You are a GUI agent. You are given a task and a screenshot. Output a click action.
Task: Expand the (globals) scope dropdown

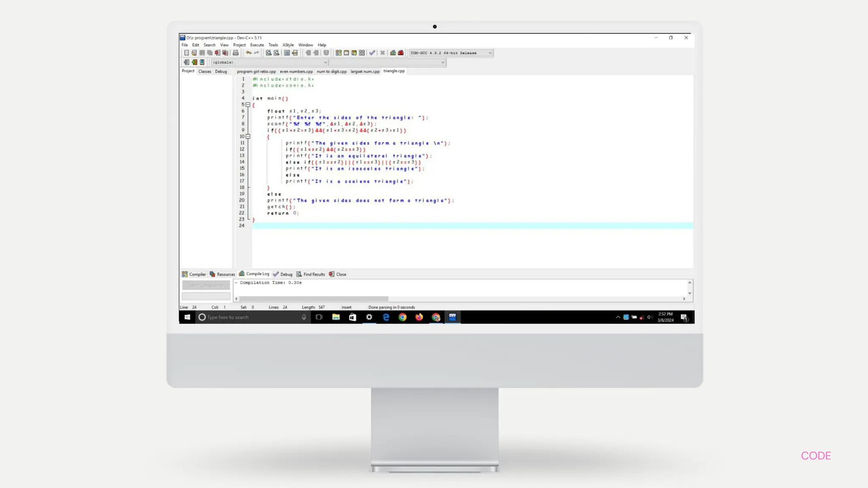coord(325,62)
